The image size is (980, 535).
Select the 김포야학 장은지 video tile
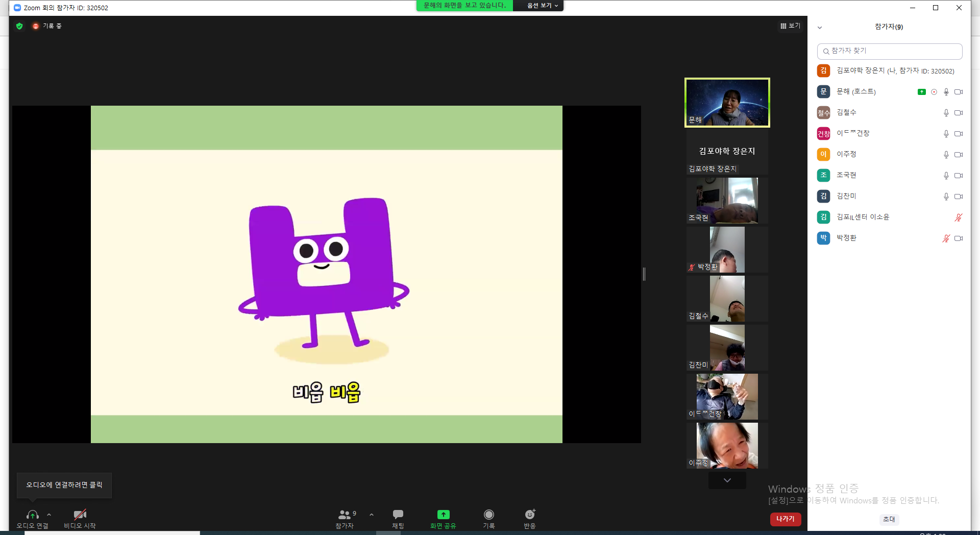point(727,152)
